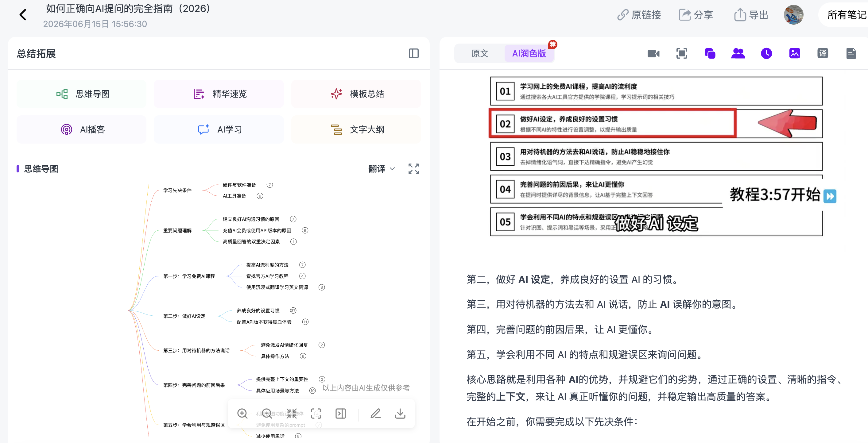Expand the 配置API版本获得满血体验 badge

coord(305,322)
